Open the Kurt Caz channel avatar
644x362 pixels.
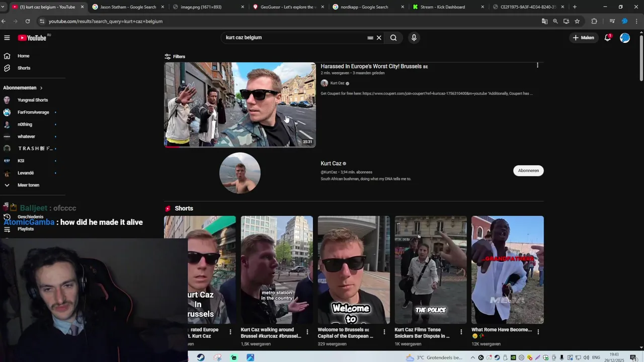[x=240, y=173]
